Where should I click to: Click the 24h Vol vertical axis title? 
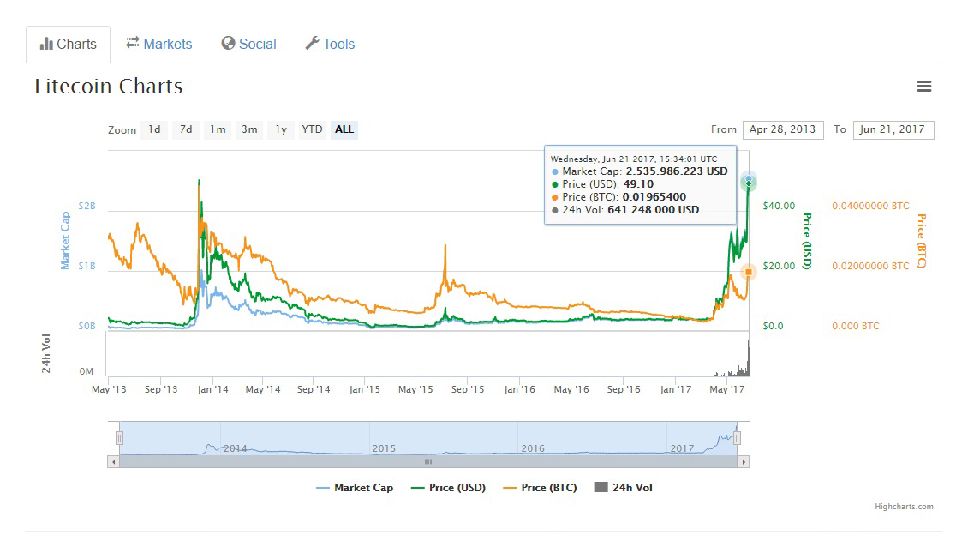pyautogui.click(x=46, y=354)
